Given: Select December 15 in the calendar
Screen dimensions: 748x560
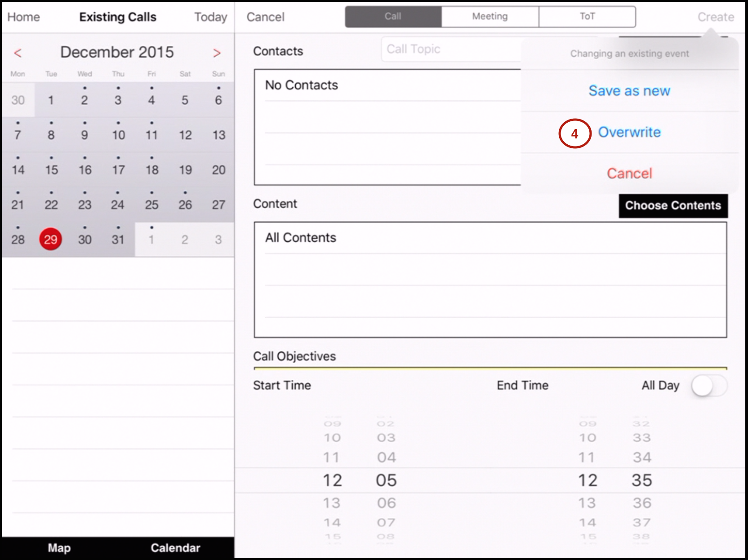Looking at the screenshot, I should (x=51, y=169).
